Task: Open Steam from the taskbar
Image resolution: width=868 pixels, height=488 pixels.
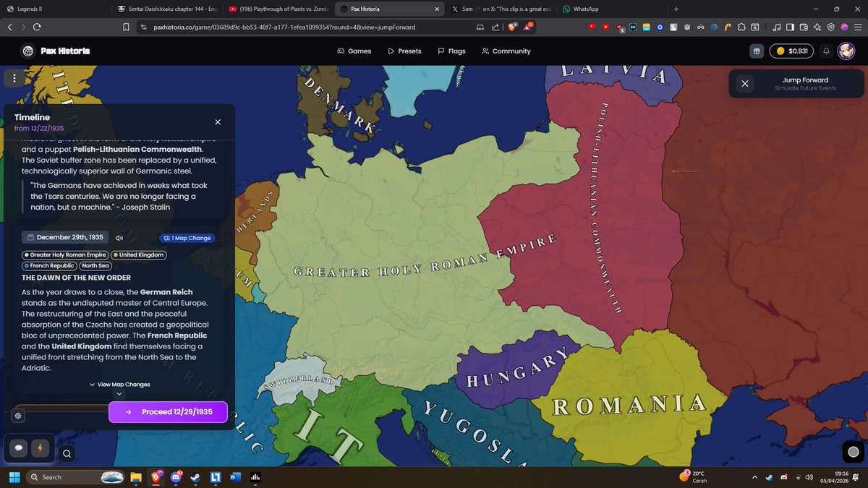Action: click(195, 477)
